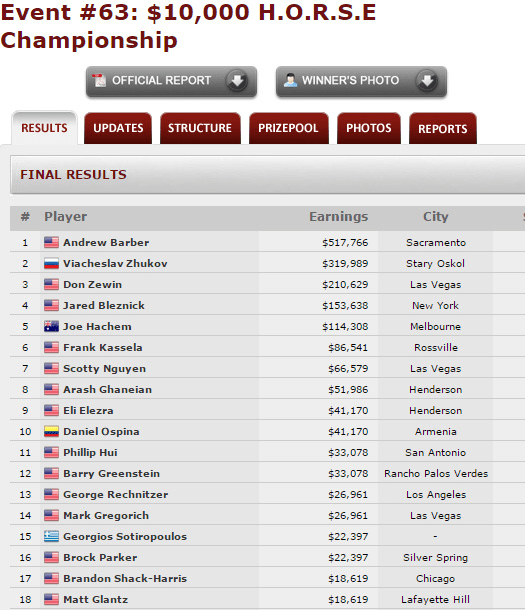This screenshot has height=610, width=525.
Task: Open Andrew Barber's player profile
Action: 106,243
